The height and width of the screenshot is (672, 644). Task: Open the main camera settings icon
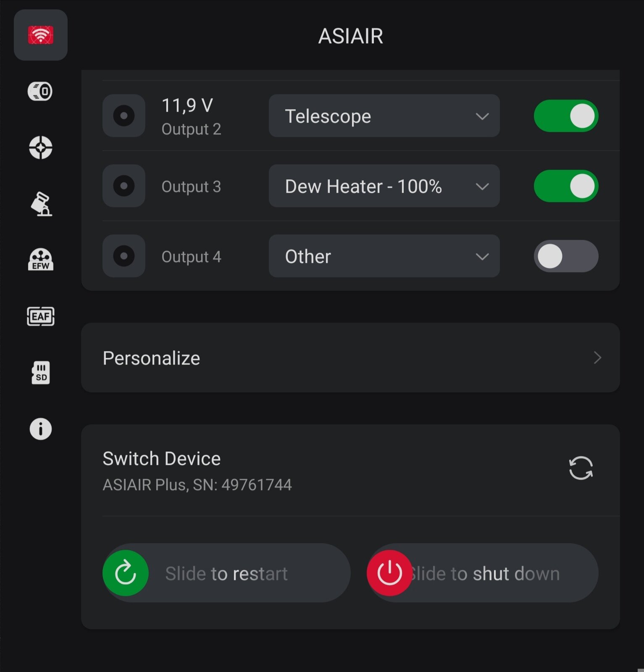pyautogui.click(x=40, y=91)
